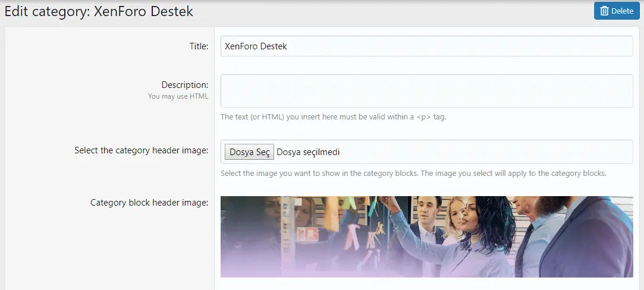
Task: Click the explanation text about category block images
Action: click(x=413, y=173)
